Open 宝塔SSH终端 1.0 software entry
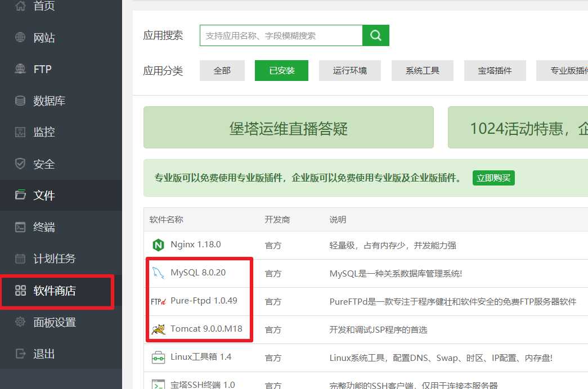 pos(203,385)
